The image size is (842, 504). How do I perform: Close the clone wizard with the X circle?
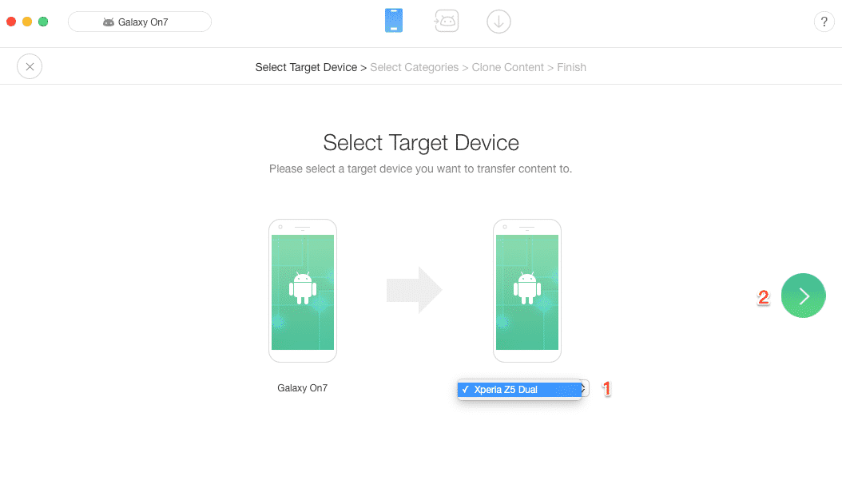point(30,66)
